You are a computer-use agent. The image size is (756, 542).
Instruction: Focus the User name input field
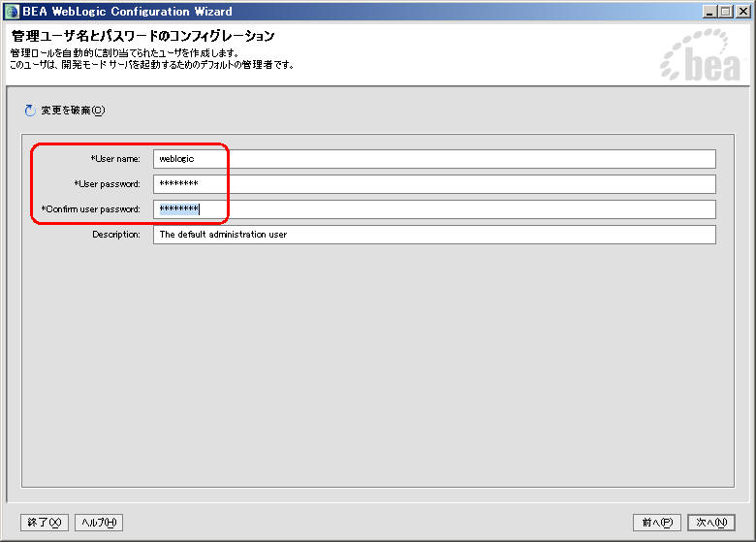(433, 159)
